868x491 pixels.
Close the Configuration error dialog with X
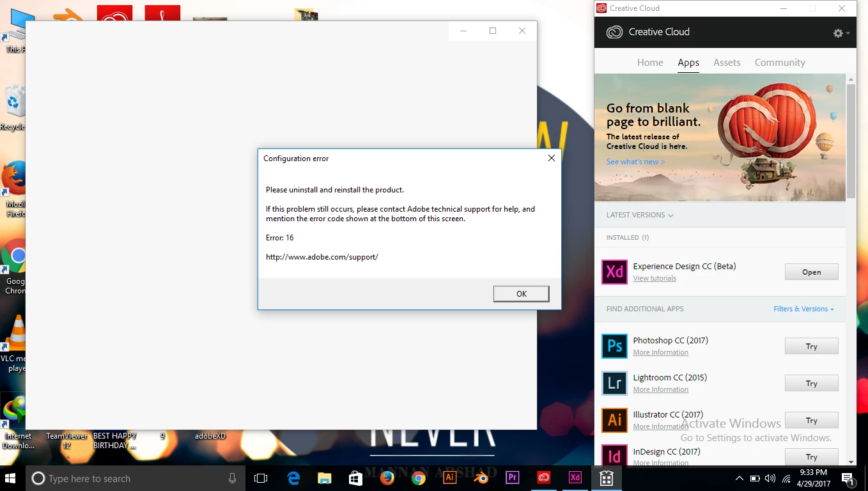pos(551,158)
